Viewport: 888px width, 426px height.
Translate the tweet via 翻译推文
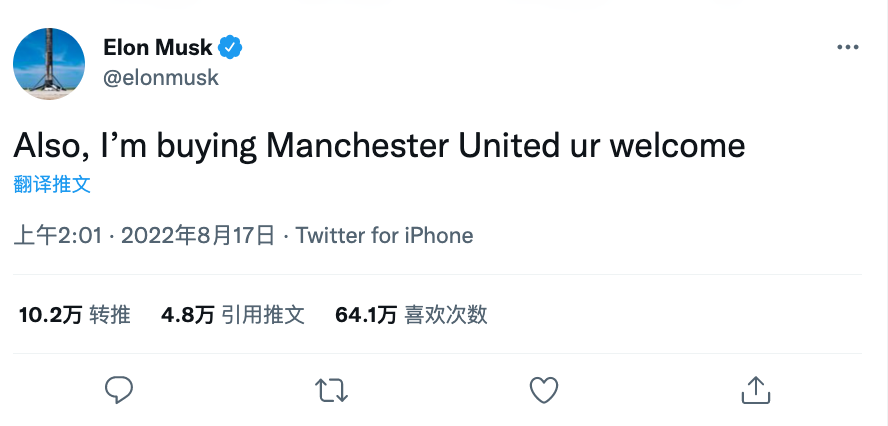click(52, 184)
